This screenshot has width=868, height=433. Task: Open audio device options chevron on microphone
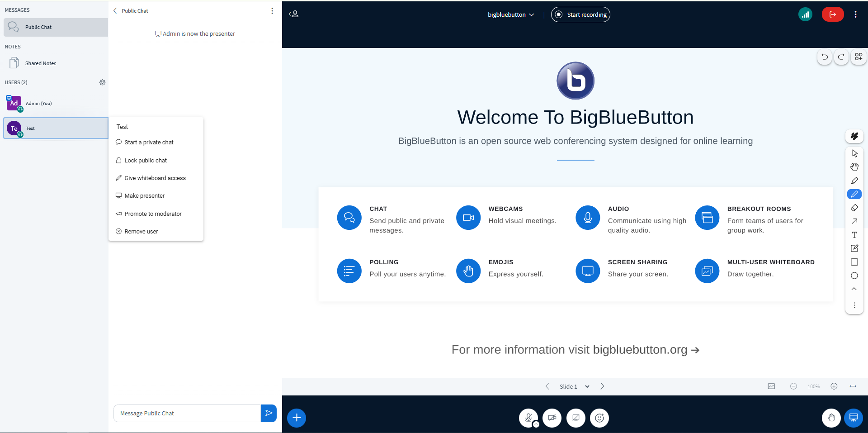(x=536, y=424)
